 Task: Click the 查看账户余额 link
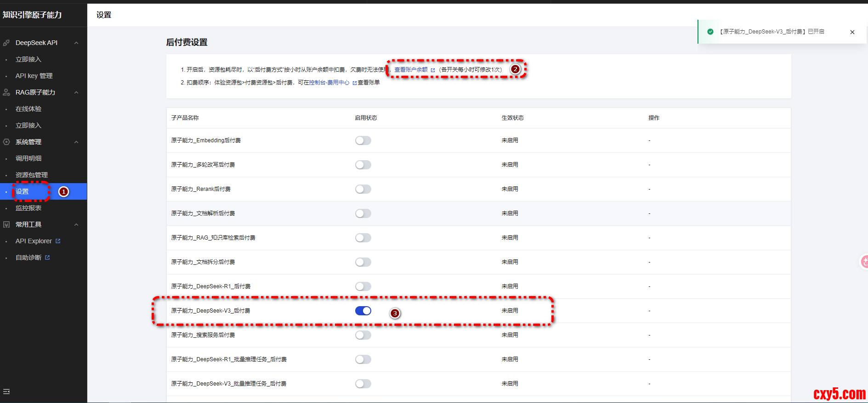tap(411, 70)
